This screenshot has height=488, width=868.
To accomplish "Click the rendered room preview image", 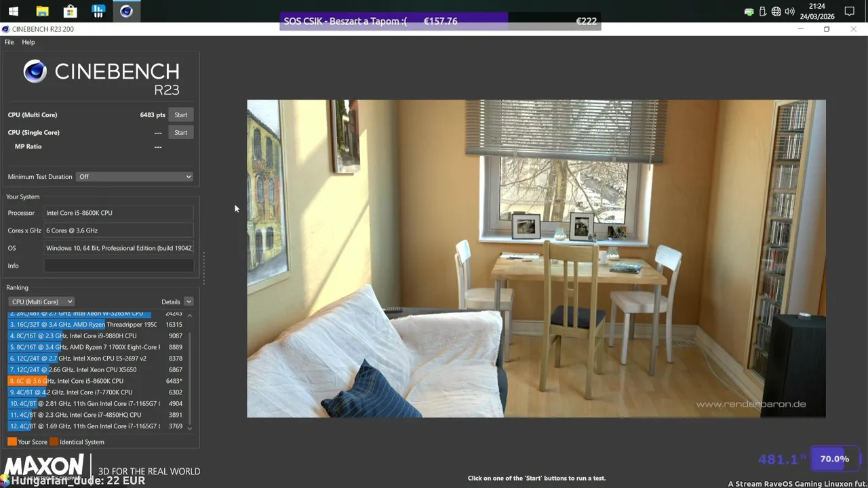I will click(536, 258).
